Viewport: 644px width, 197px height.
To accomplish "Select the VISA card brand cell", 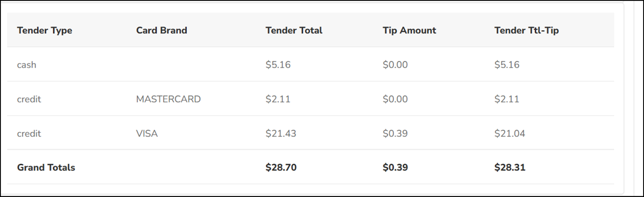I will coord(147,133).
